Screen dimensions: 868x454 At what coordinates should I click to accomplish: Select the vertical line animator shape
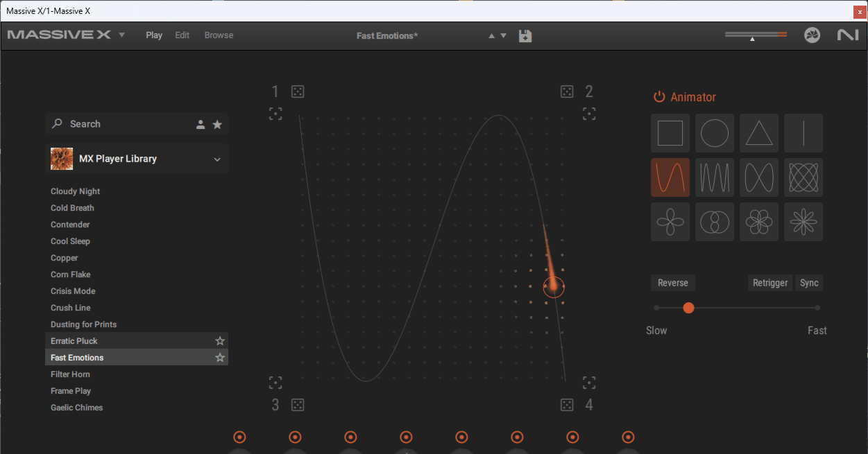[803, 133]
